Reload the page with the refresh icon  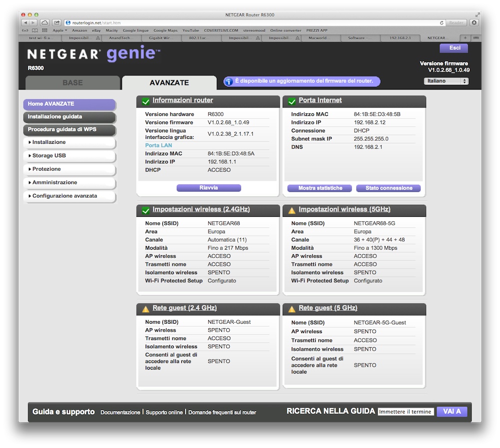point(442,22)
